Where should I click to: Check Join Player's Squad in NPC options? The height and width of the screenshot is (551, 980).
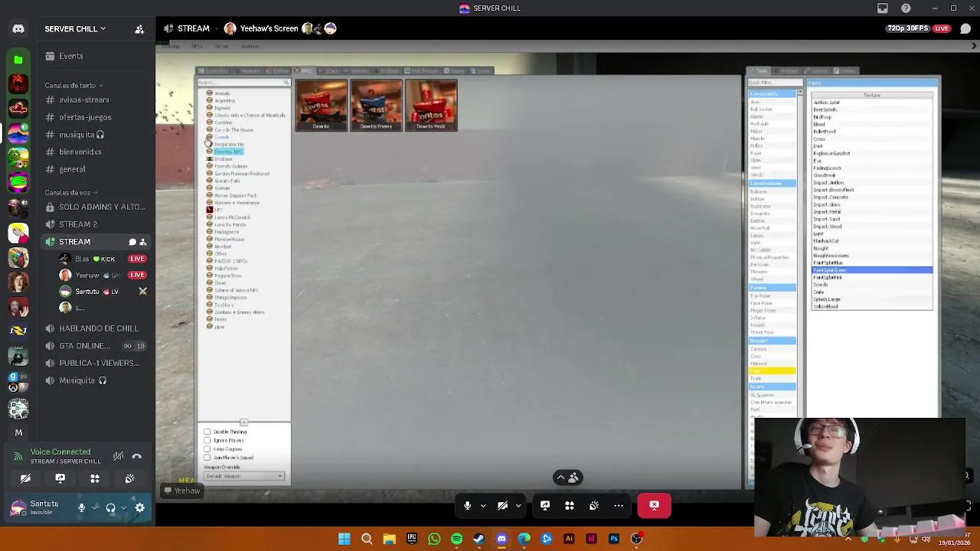(x=207, y=457)
